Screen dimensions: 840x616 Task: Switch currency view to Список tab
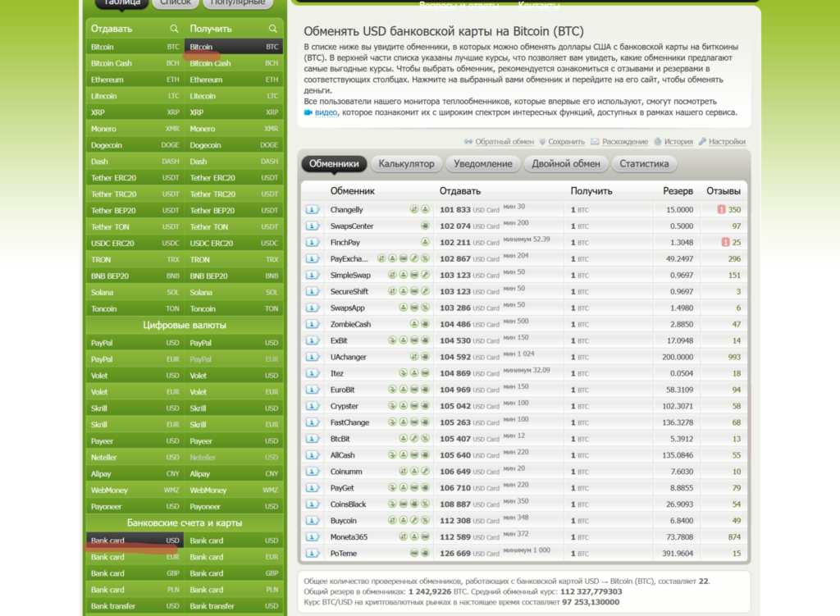pyautogui.click(x=176, y=2)
